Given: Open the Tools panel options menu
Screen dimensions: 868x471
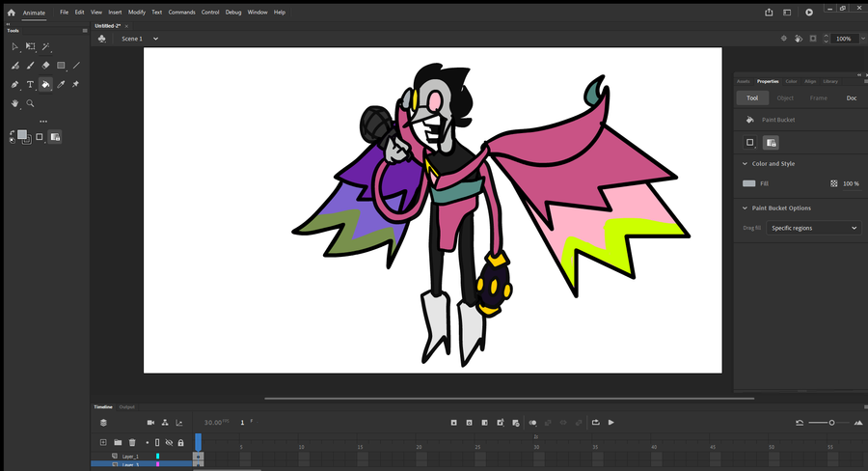Looking at the screenshot, I should (85, 31).
